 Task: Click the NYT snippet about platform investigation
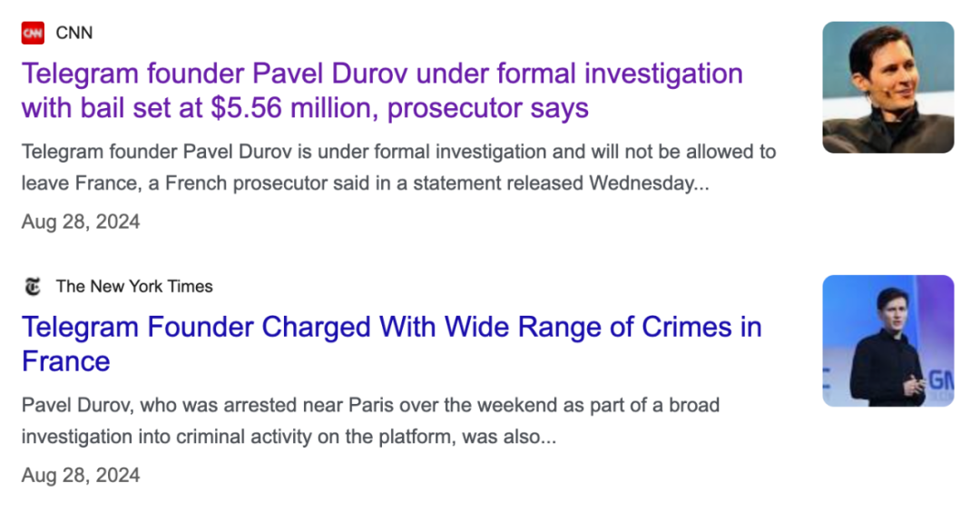(370, 420)
